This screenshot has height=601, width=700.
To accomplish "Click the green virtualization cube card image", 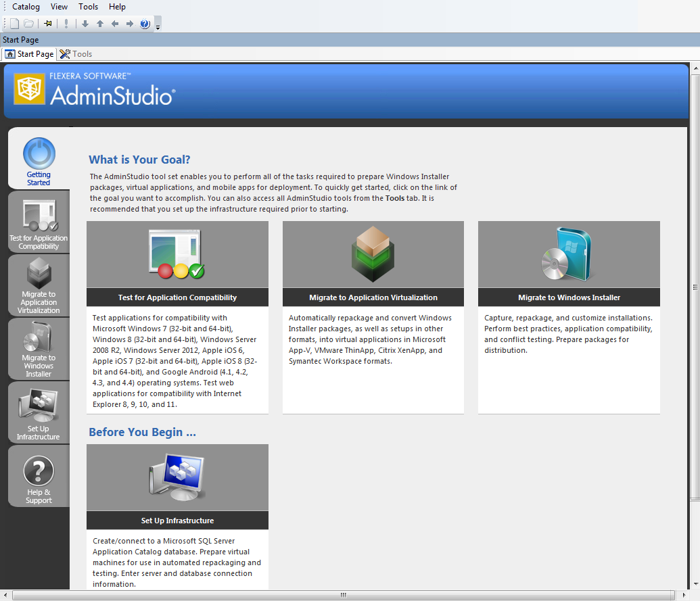I will (373, 254).
